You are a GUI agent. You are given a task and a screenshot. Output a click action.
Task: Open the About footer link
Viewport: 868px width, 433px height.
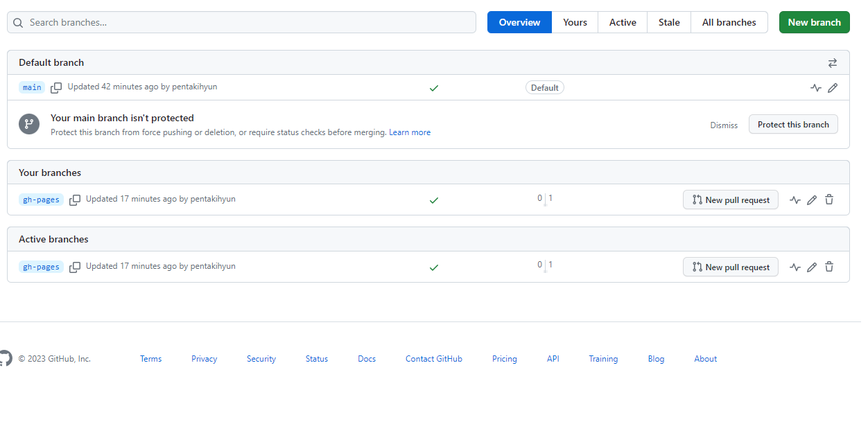[706, 359]
